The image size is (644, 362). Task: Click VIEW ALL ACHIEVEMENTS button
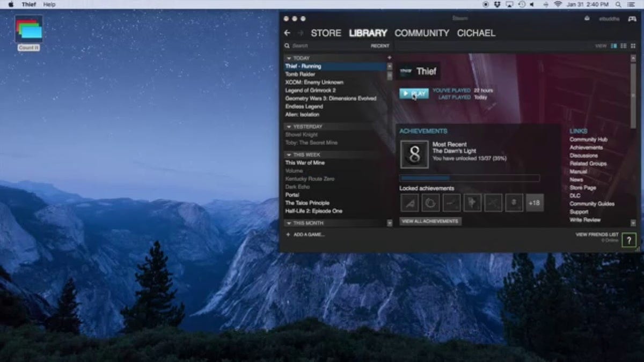(430, 221)
